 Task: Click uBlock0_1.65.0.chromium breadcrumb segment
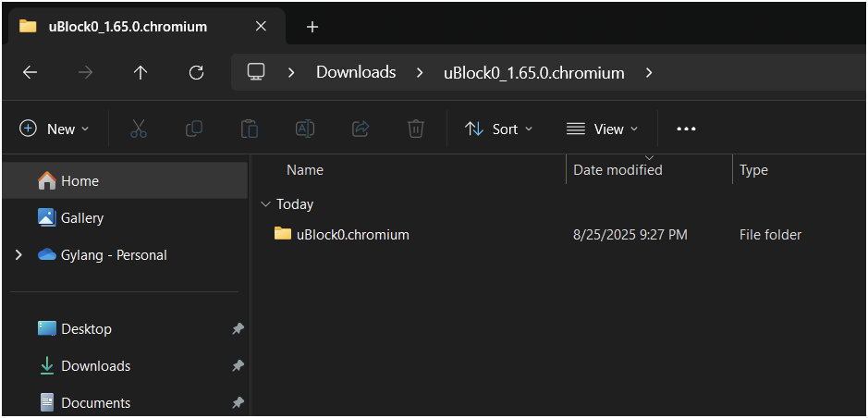click(x=533, y=73)
